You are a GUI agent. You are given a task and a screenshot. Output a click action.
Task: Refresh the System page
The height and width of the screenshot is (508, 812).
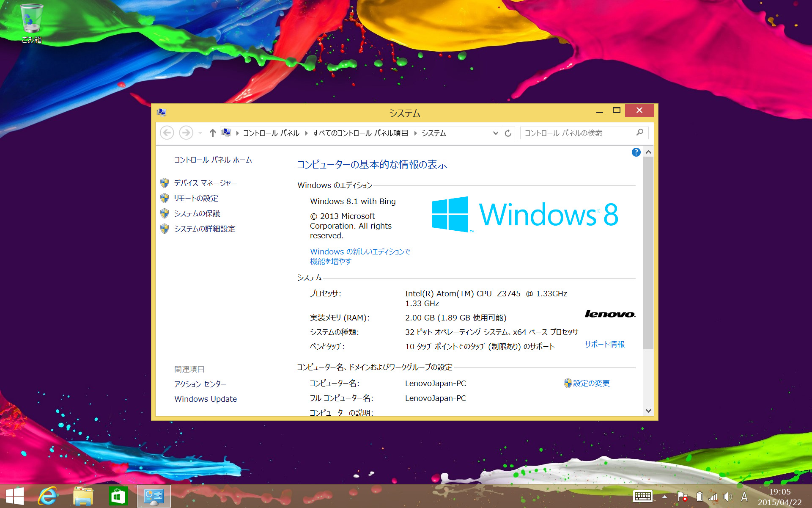click(x=508, y=133)
